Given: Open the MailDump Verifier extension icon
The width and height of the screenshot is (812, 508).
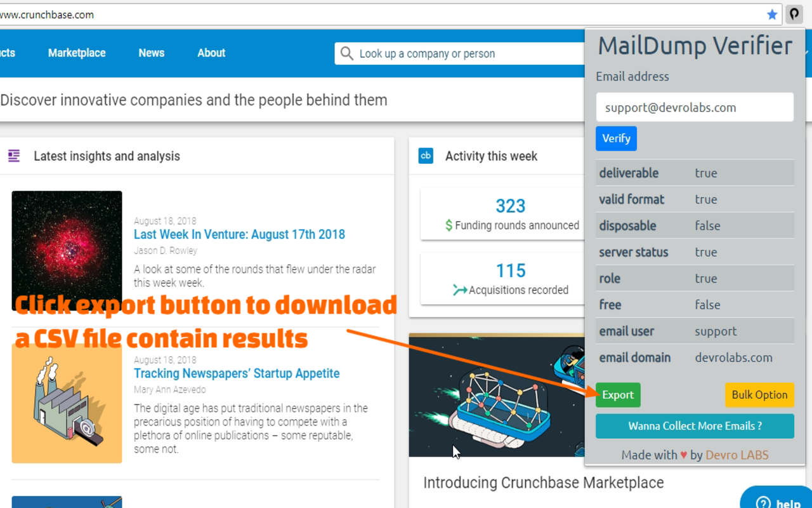Looking at the screenshot, I should click(x=794, y=14).
